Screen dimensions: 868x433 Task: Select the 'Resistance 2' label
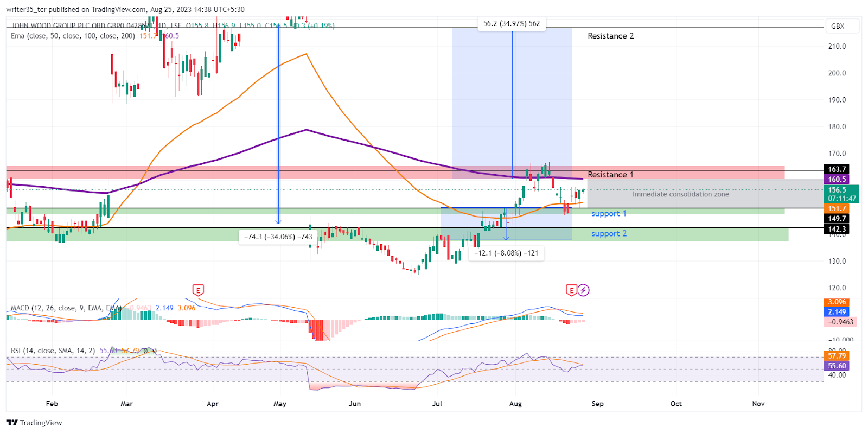tap(610, 36)
